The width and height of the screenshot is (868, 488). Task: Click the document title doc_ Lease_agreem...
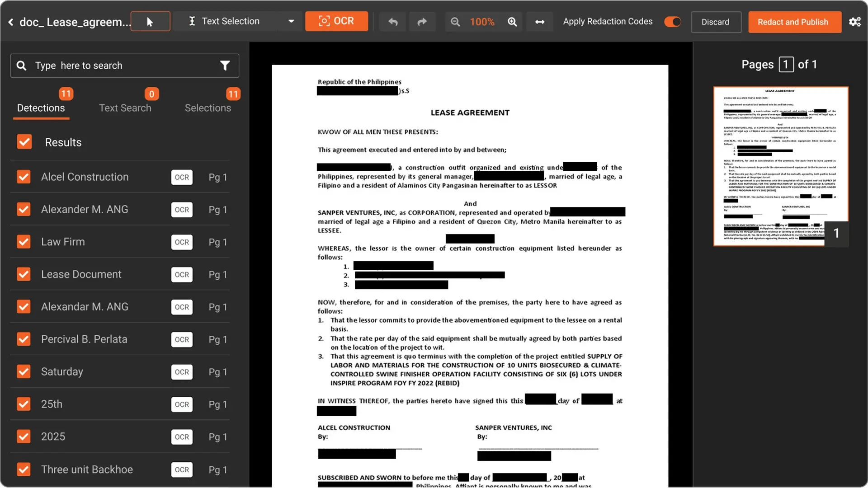(75, 22)
